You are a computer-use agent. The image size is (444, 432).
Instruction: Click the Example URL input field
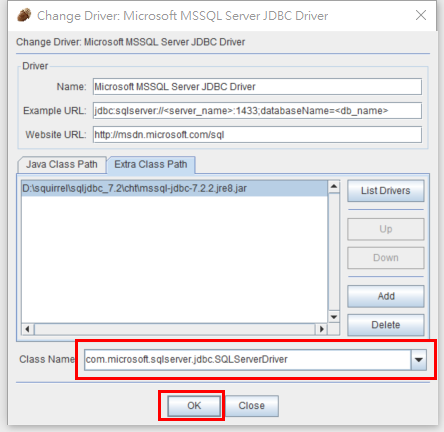pyautogui.click(x=257, y=111)
